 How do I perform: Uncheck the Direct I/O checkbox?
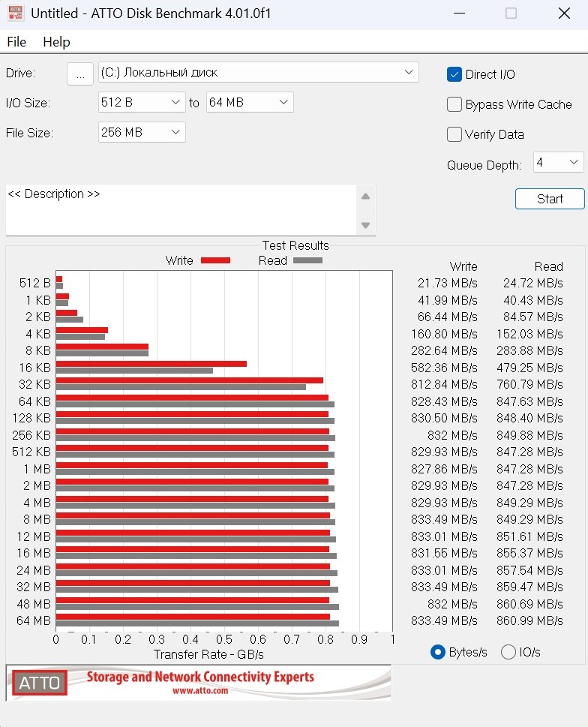click(454, 74)
